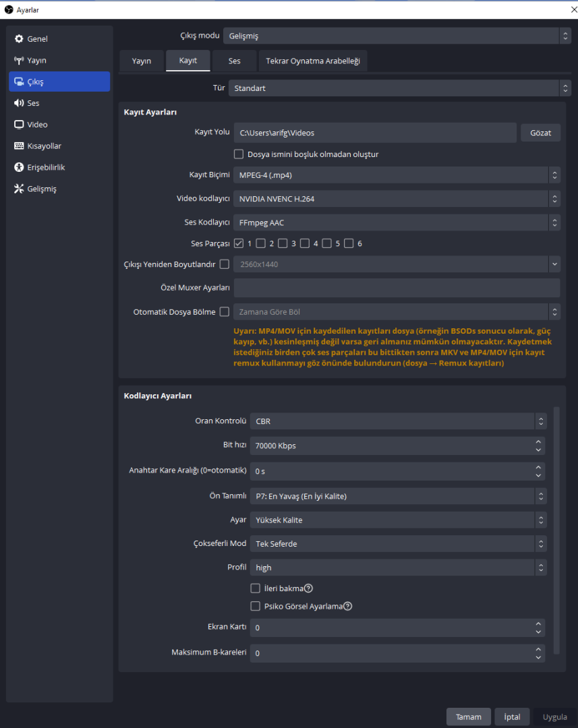Click the Erişebilirlik accessibility icon

coord(19,167)
